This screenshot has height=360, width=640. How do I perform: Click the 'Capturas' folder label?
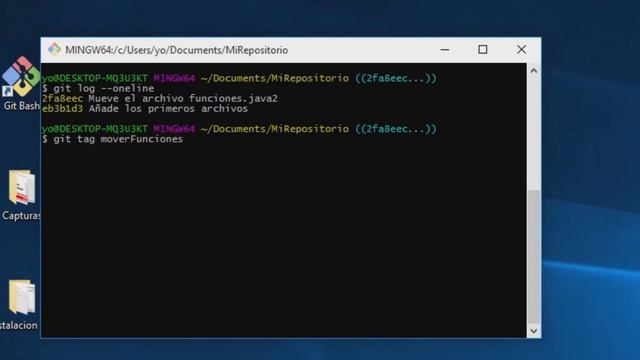(21, 215)
